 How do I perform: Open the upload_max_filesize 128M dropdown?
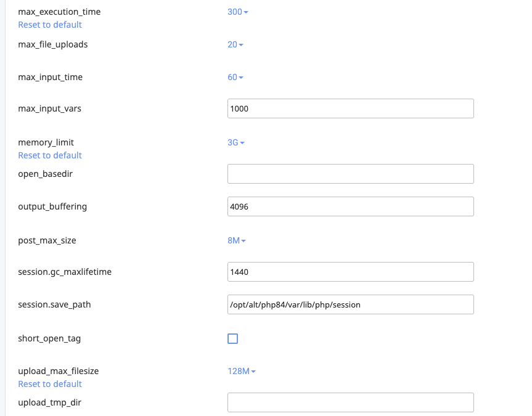[241, 371]
